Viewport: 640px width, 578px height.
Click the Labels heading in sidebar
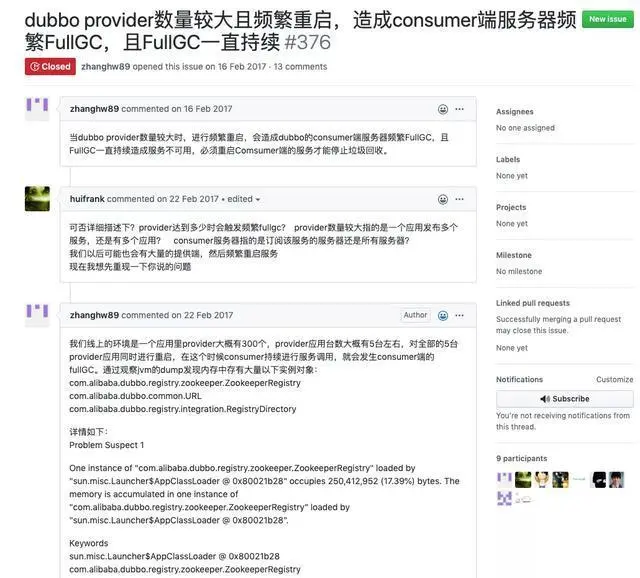[x=508, y=160]
